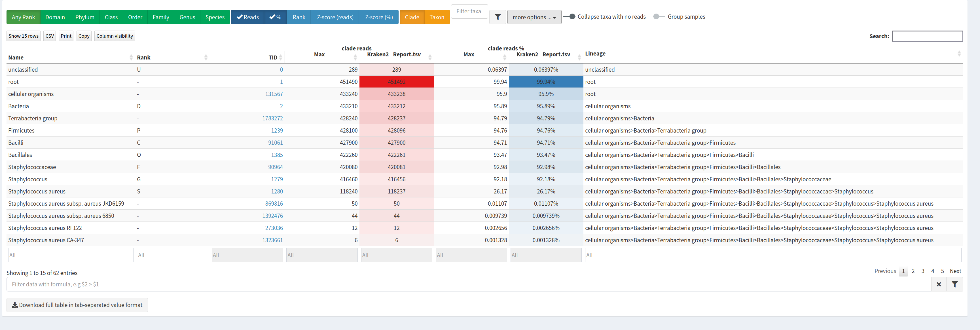This screenshot has width=980, height=330.
Task: Download full table in tab-separated format
Action: [77, 305]
